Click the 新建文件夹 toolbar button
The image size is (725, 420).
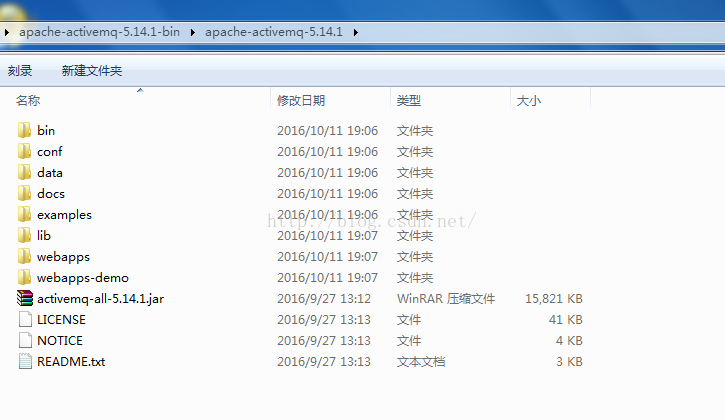point(92,71)
